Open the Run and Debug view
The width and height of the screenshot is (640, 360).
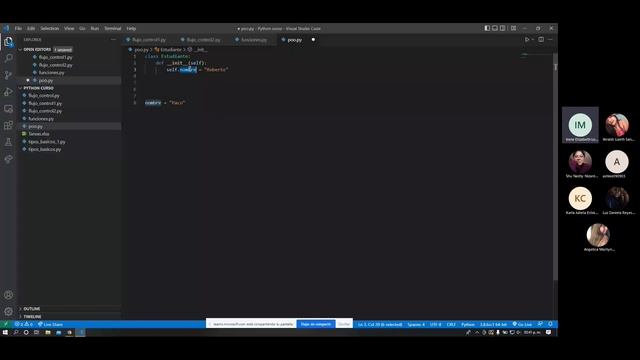pyautogui.click(x=8, y=92)
